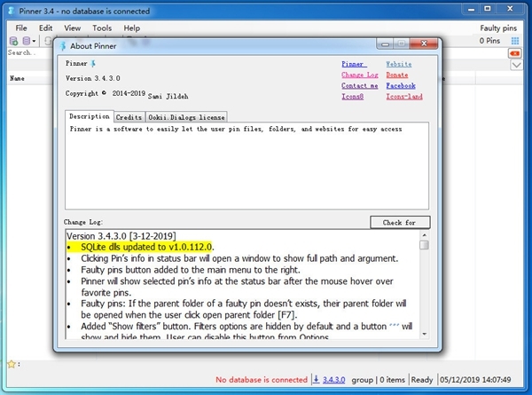Switch to the Description tab
532x395 pixels.
[x=90, y=116]
